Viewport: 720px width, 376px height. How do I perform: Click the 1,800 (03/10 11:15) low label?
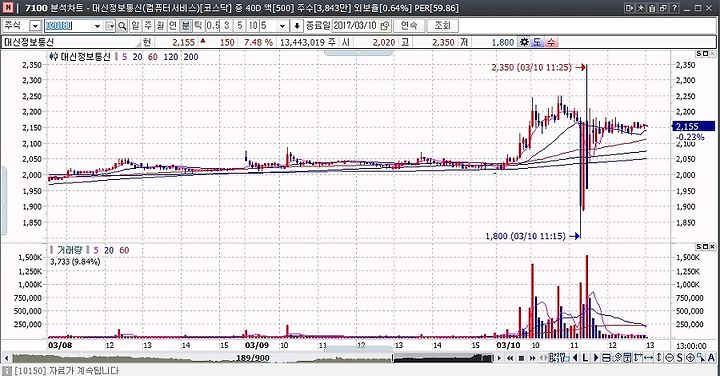click(x=525, y=236)
